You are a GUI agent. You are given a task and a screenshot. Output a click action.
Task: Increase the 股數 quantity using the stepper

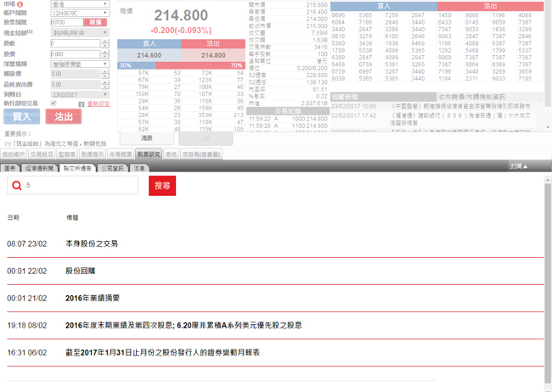tap(104, 41)
